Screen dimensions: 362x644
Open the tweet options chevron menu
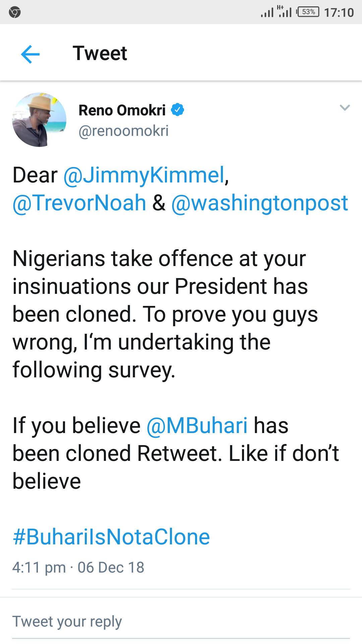tap(345, 108)
